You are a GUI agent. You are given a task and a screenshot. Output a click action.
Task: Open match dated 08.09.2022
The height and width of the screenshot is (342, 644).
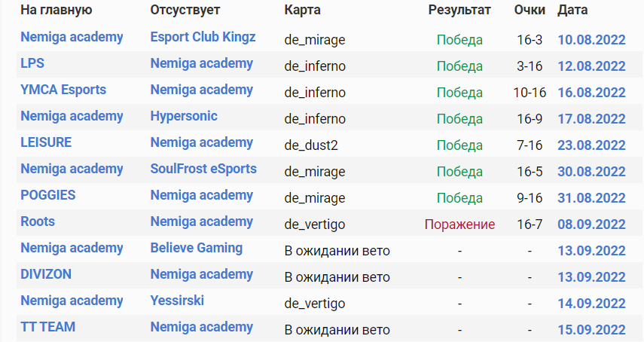(x=591, y=224)
